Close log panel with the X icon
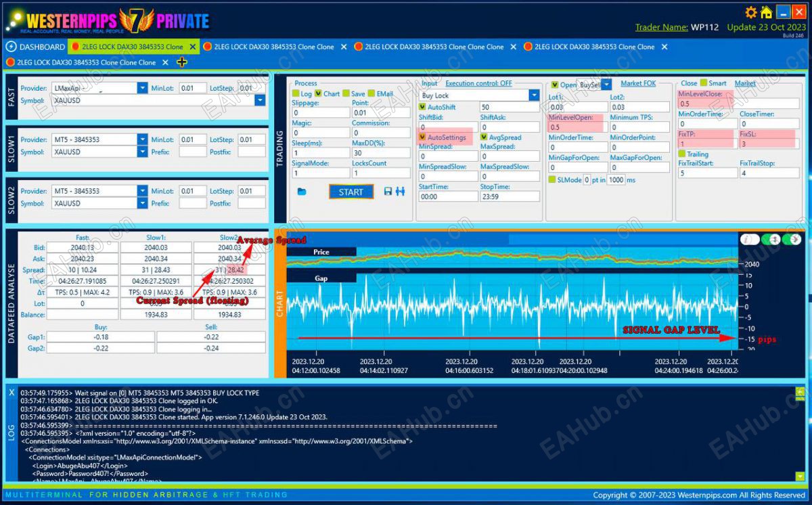The image size is (812, 505). pos(11,393)
